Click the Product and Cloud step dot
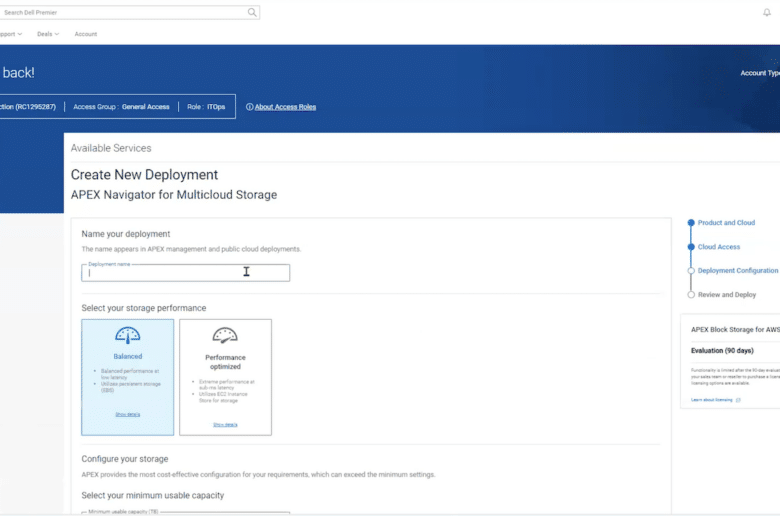This screenshot has width=780, height=516. pyautogui.click(x=691, y=223)
